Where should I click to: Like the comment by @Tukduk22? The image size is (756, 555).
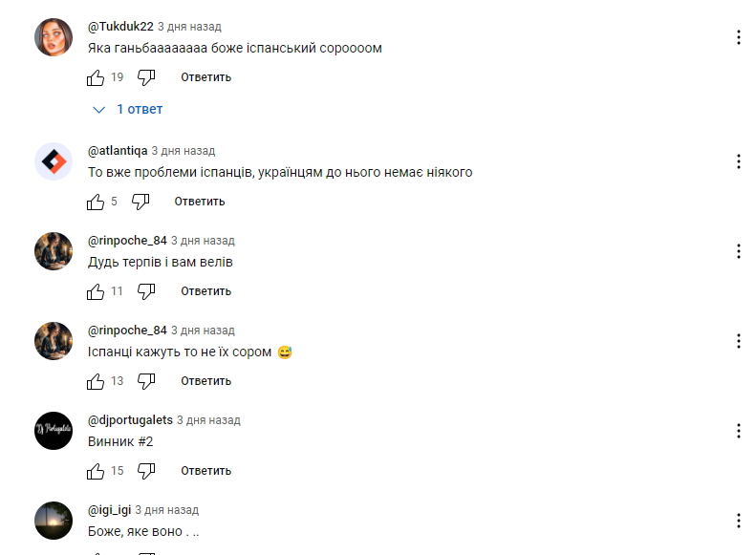click(x=96, y=77)
